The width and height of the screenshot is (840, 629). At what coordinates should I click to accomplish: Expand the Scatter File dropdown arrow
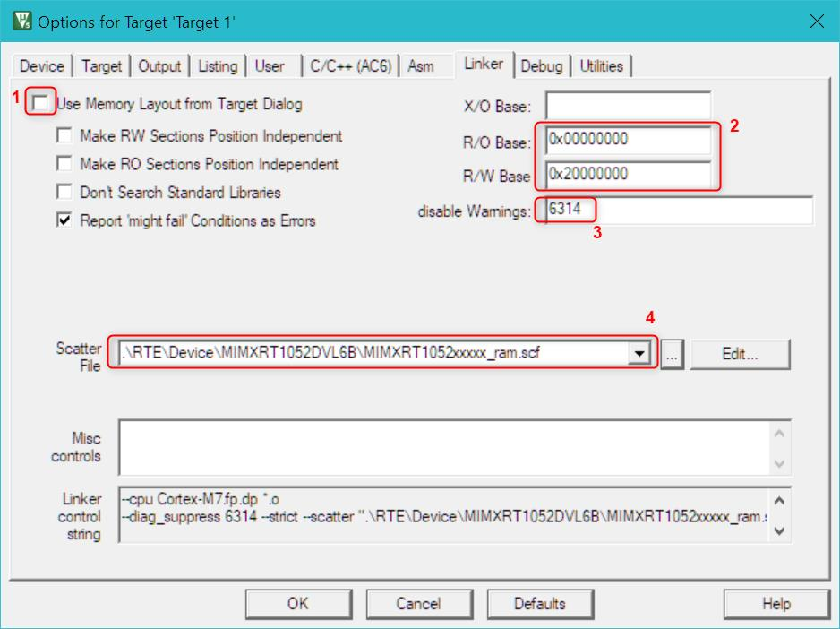639,353
